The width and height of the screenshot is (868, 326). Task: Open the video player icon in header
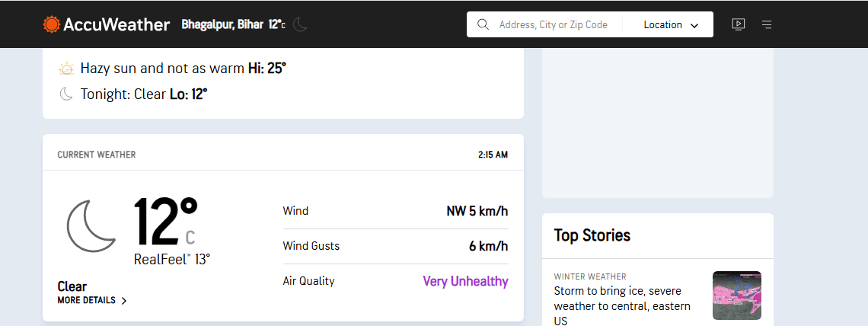738,24
